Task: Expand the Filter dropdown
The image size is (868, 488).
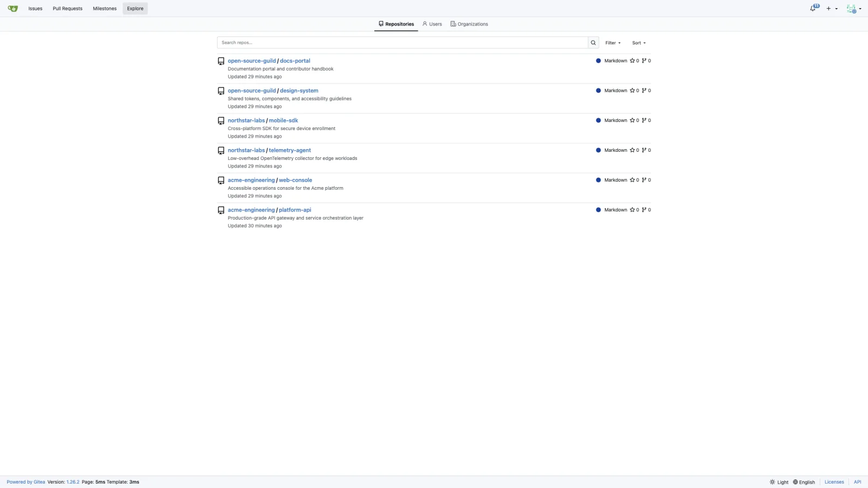Action: [613, 43]
